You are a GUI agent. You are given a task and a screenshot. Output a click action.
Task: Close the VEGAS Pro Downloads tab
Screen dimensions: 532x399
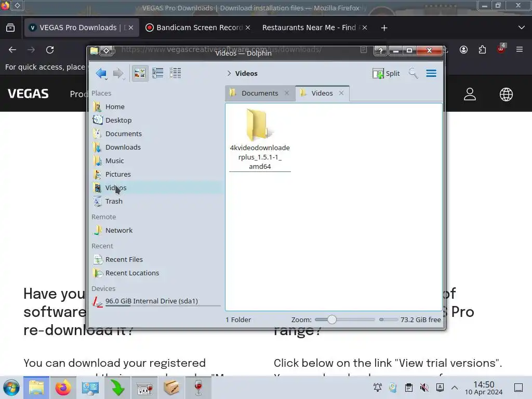click(131, 28)
